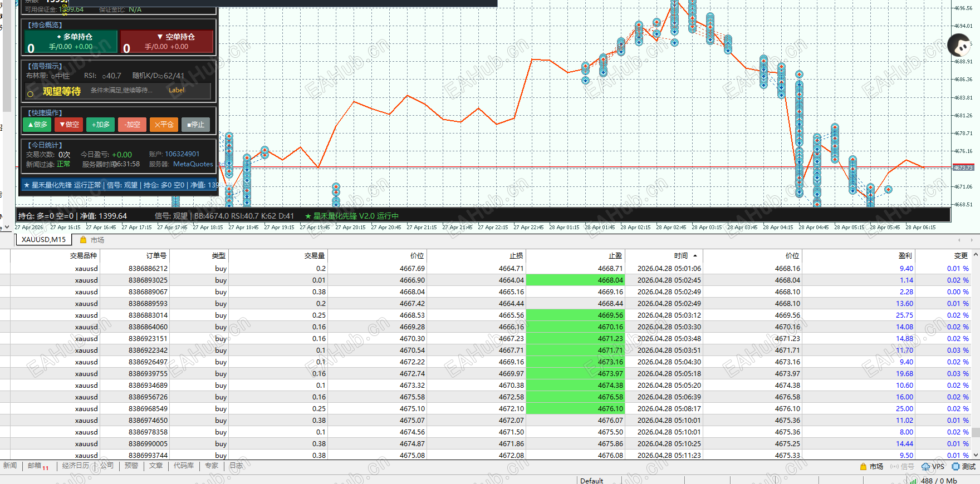Click the 4673.73 current price tag on the price scale
This screenshot has height=484, width=980.
[x=963, y=167]
